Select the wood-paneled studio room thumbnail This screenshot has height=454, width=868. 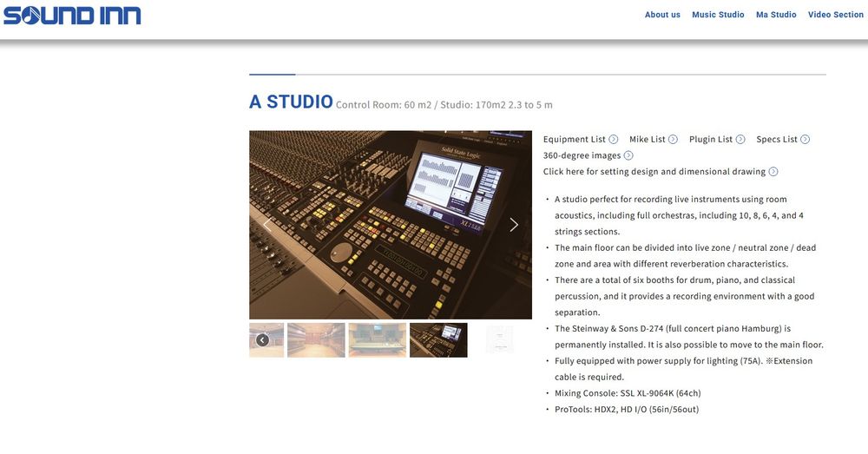[x=316, y=340]
